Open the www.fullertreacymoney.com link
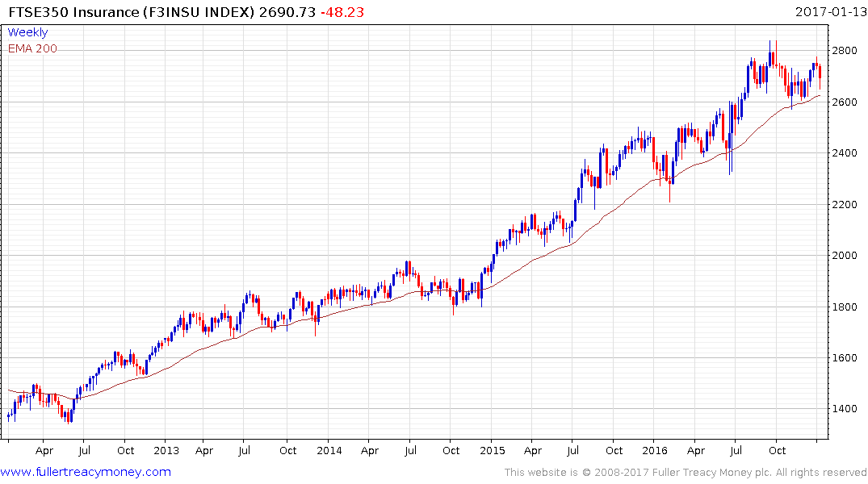 click(86, 472)
